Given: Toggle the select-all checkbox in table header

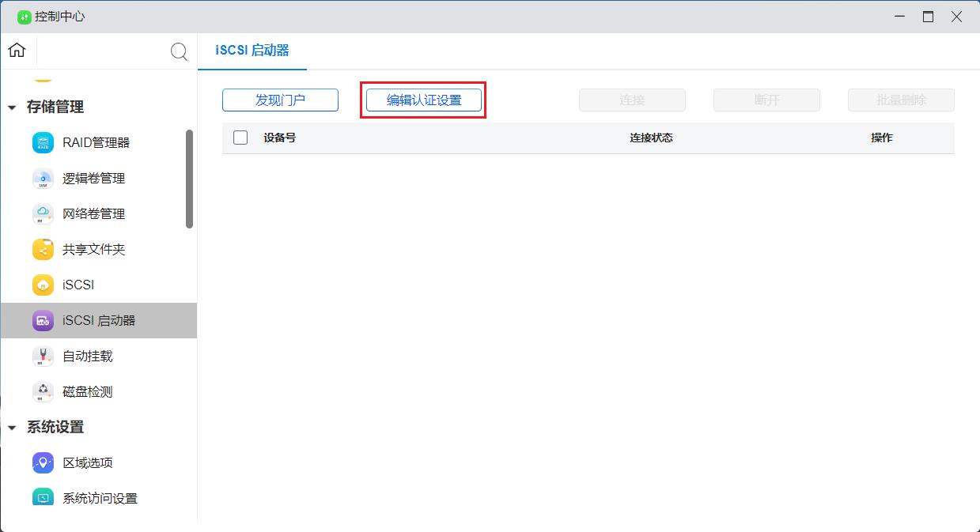Looking at the screenshot, I should pos(240,138).
